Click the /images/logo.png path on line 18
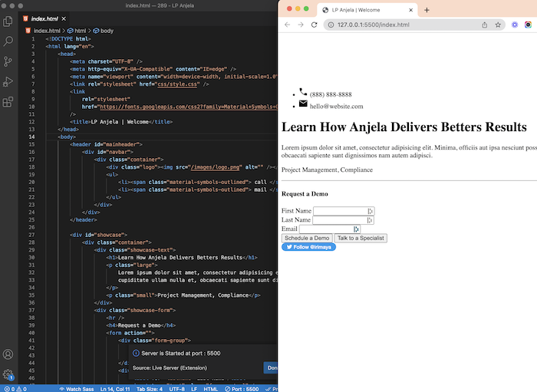This screenshot has height=392, width=537. [216, 167]
